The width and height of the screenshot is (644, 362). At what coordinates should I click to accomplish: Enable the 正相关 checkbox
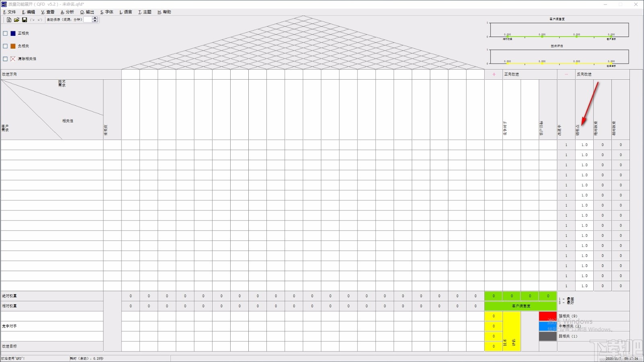[5, 33]
